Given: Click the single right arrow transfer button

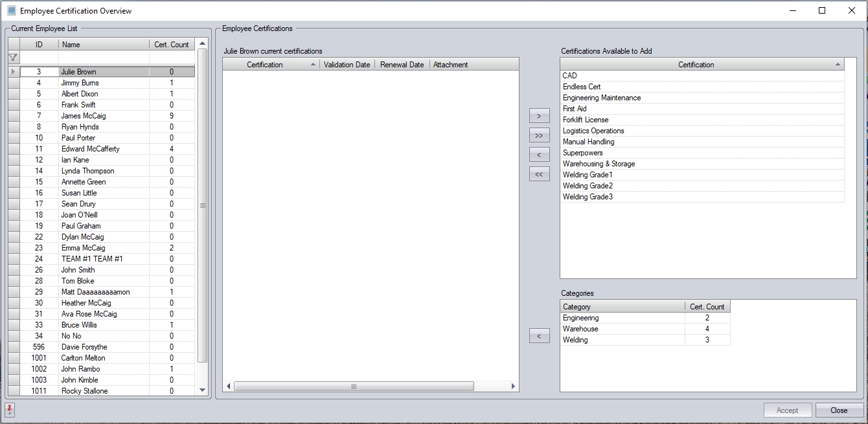Looking at the screenshot, I should coord(539,117).
